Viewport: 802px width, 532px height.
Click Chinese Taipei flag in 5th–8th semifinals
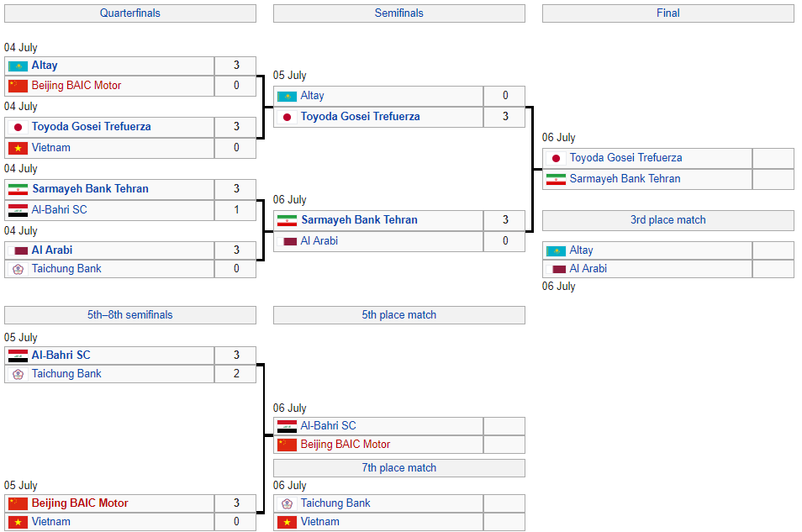coord(18,375)
